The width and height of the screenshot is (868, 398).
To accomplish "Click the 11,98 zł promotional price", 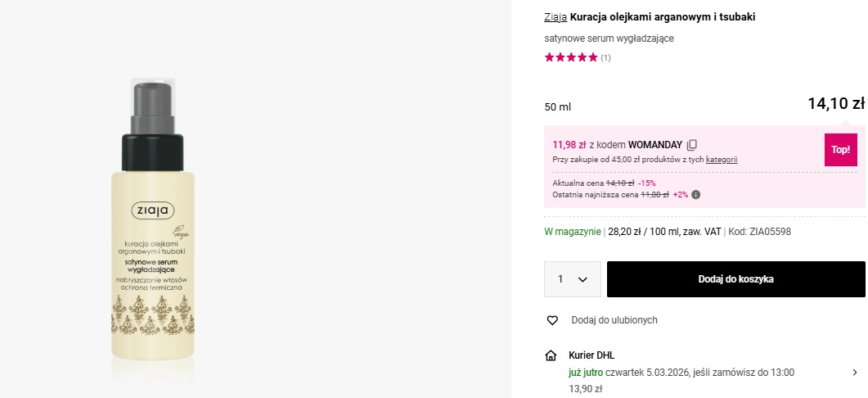I will coord(569,145).
